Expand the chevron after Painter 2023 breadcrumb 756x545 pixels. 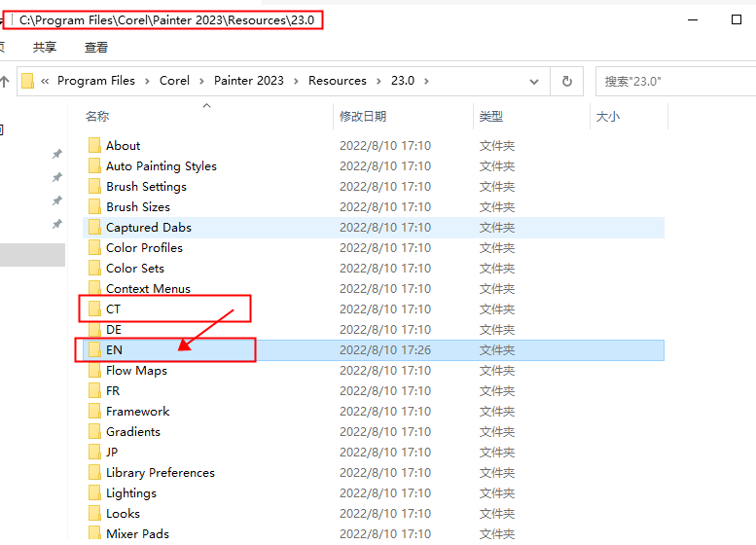point(296,81)
